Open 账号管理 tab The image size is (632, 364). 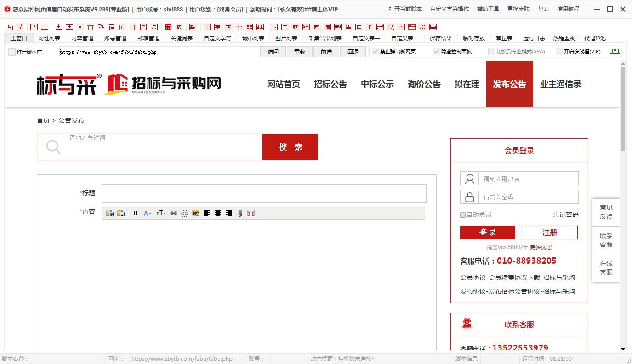(x=115, y=39)
